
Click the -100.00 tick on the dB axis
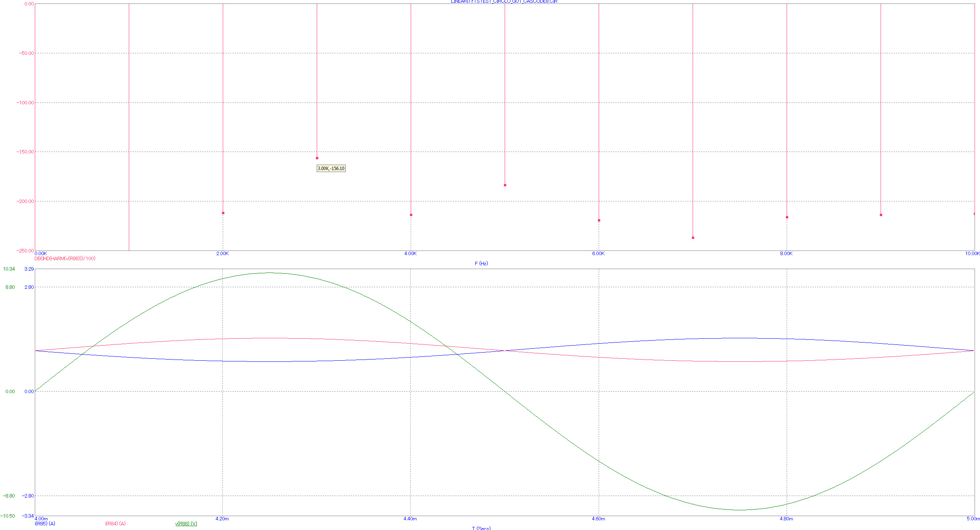(x=25, y=103)
